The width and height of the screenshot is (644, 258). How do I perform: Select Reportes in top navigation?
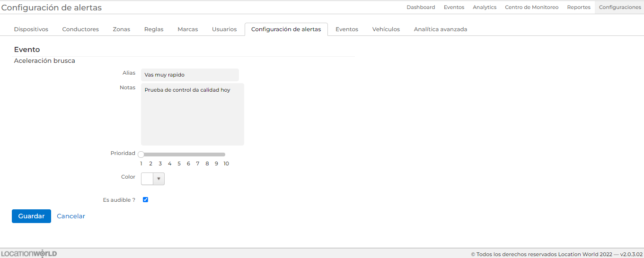pyautogui.click(x=579, y=7)
